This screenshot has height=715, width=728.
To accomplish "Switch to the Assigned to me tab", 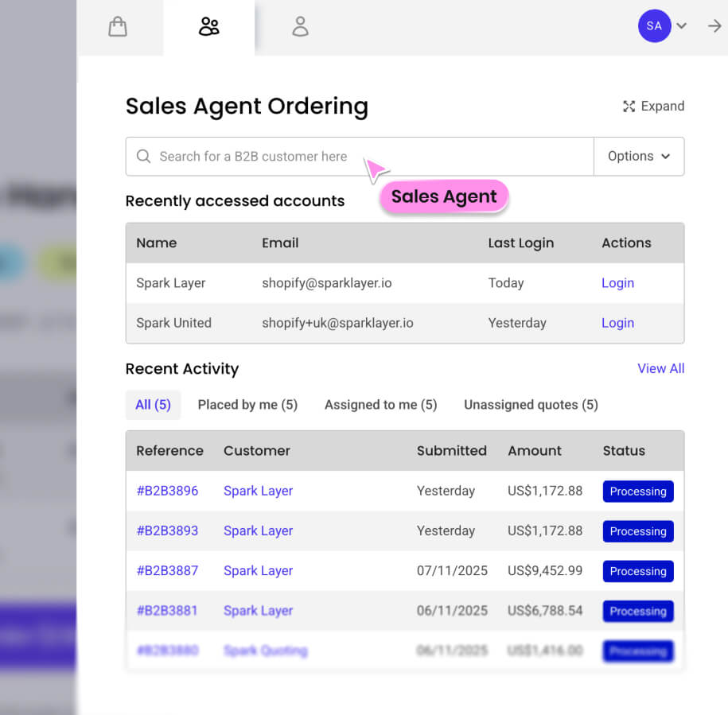I will tap(380, 404).
